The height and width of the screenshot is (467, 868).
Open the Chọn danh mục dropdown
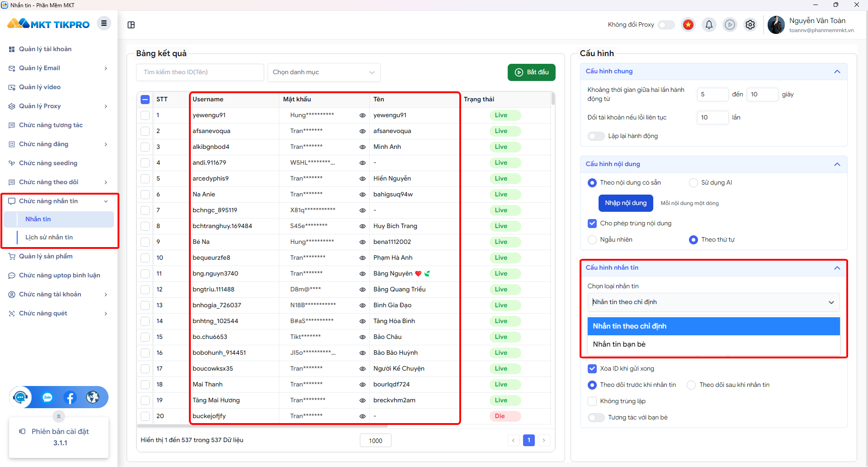324,72
